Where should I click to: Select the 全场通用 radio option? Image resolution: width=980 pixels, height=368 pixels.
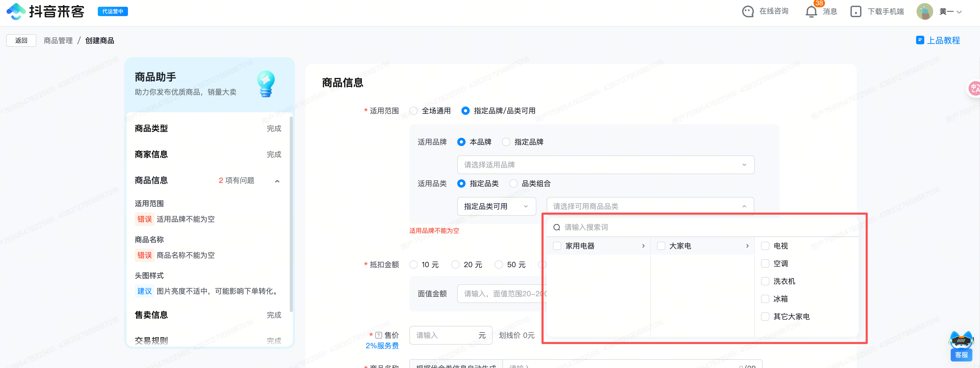[414, 111]
